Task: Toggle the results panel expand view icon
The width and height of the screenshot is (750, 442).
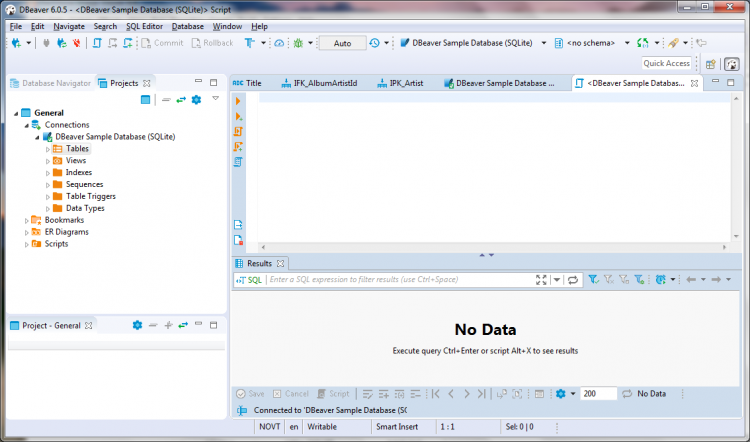Action: click(x=541, y=280)
